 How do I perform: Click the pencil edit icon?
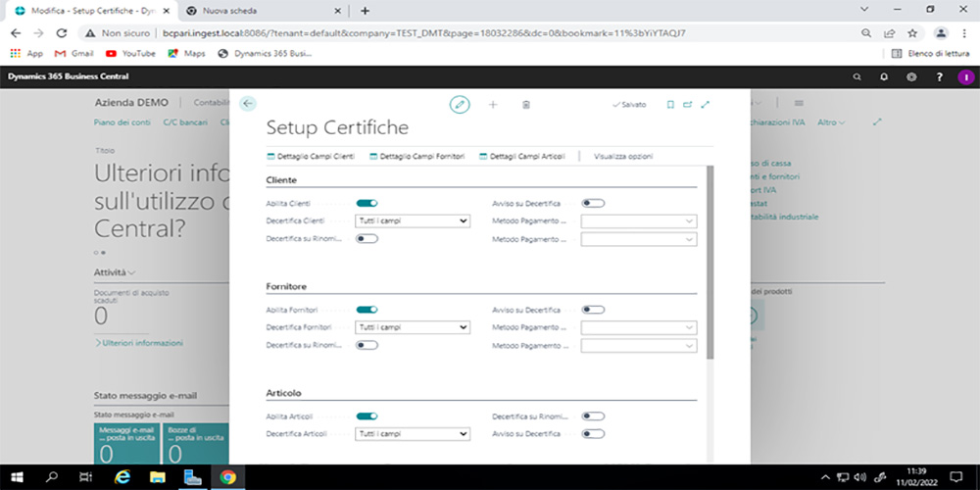(x=460, y=104)
